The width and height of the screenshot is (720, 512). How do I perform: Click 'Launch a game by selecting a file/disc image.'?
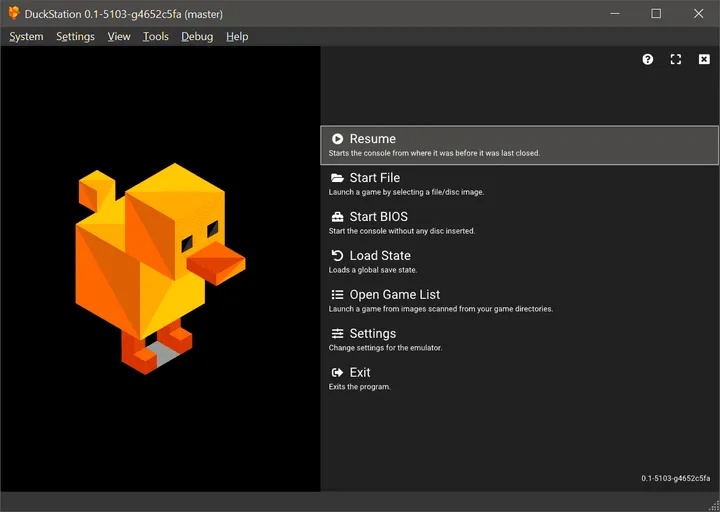pyautogui.click(x=406, y=192)
